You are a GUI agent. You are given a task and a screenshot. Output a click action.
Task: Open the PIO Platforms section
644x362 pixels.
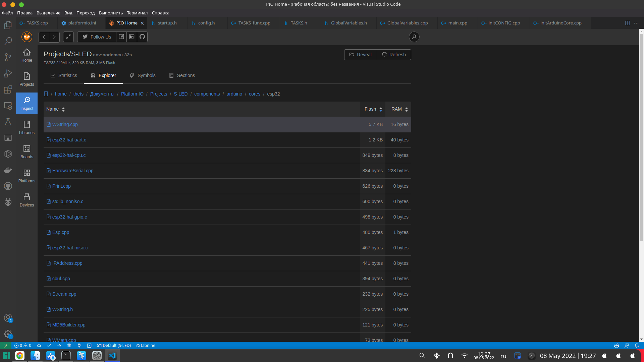click(27, 176)
